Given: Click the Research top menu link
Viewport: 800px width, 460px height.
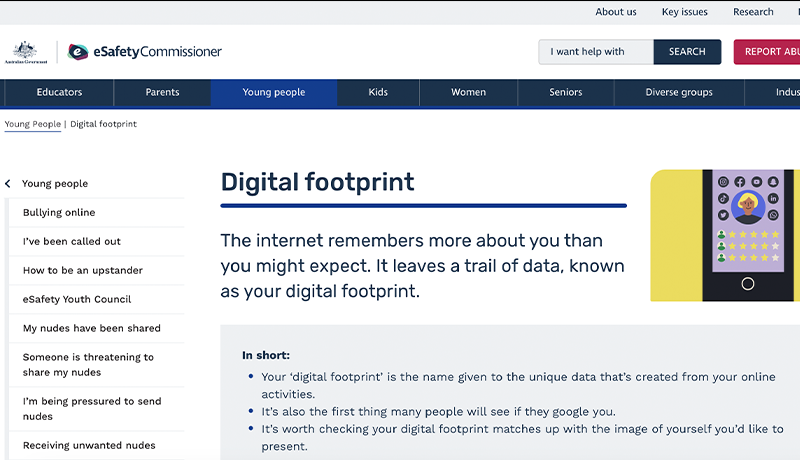Looking at the screenshot, I should [753, 12].
